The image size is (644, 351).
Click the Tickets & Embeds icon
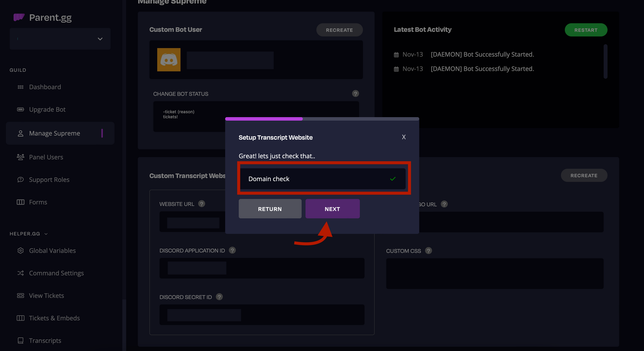click(21, 318)
